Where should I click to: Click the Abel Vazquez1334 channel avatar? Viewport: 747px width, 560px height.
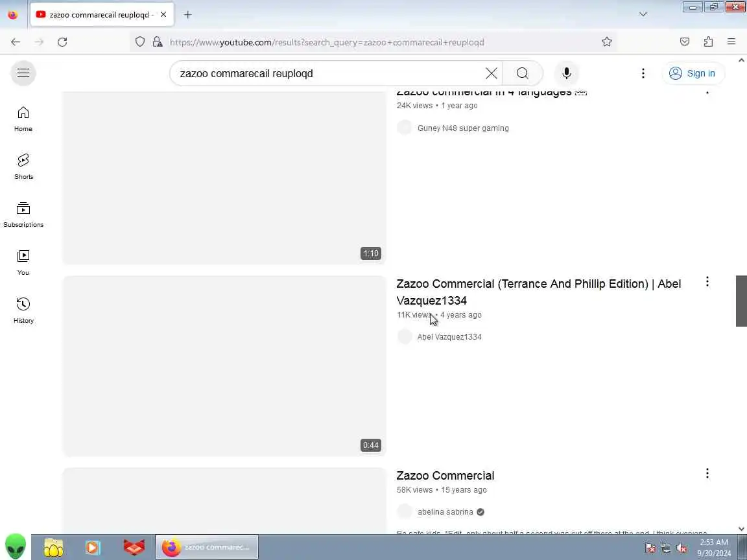(405, 336)
